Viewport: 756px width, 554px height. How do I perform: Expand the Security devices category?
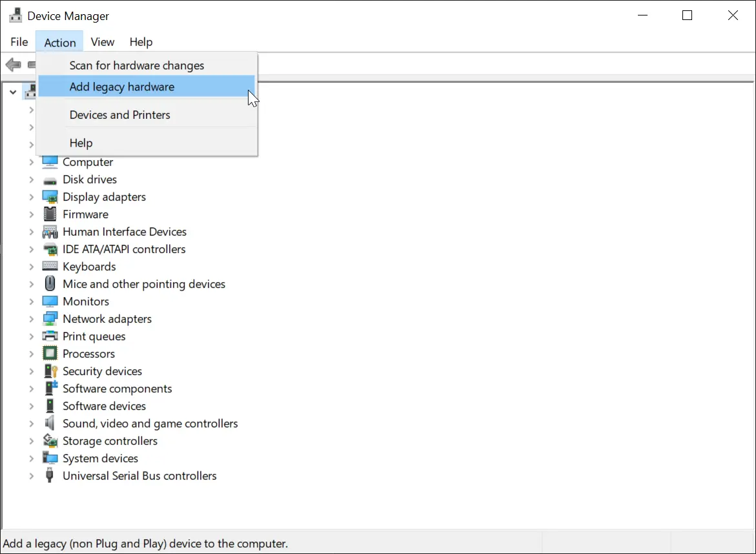[x=32, y=371]
